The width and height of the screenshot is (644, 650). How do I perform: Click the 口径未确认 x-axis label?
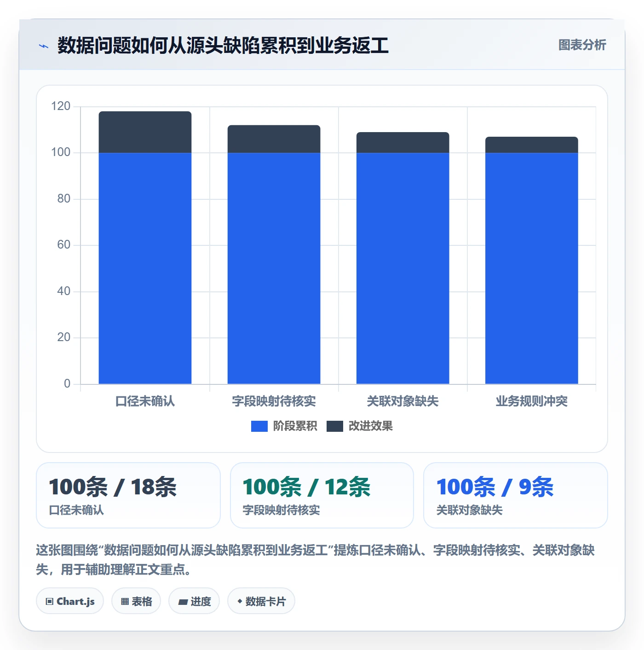tap(145, 401)
